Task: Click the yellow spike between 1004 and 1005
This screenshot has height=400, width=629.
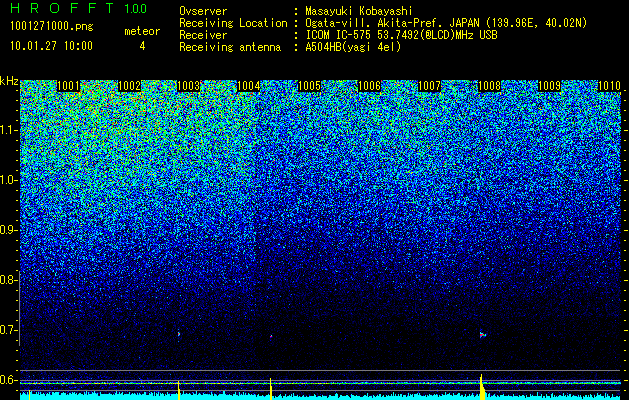Action: 271,389
